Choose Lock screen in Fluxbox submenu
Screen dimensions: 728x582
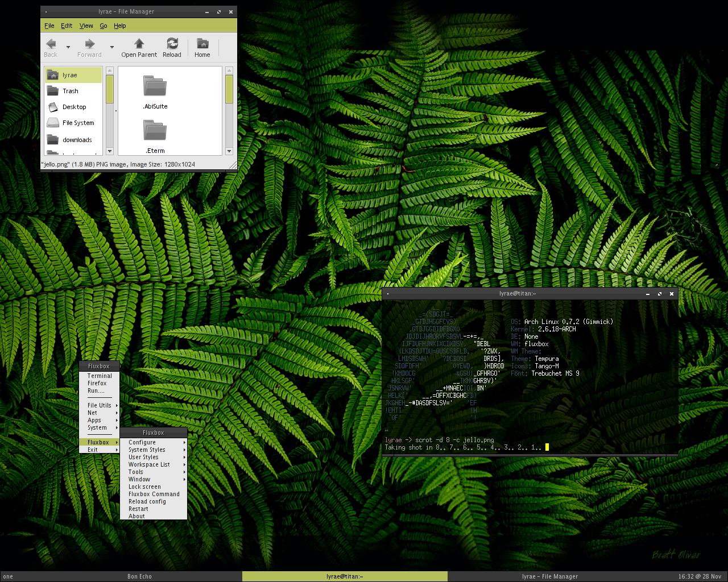(154, 487)
